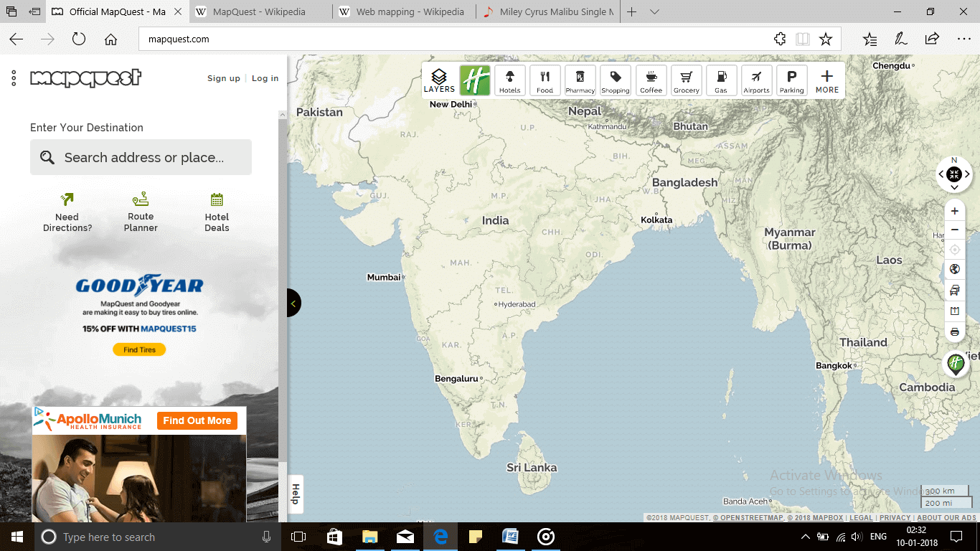The width and height of the screenshot is (980, 551).
Task: Open the Legal link
Action: 861,517
